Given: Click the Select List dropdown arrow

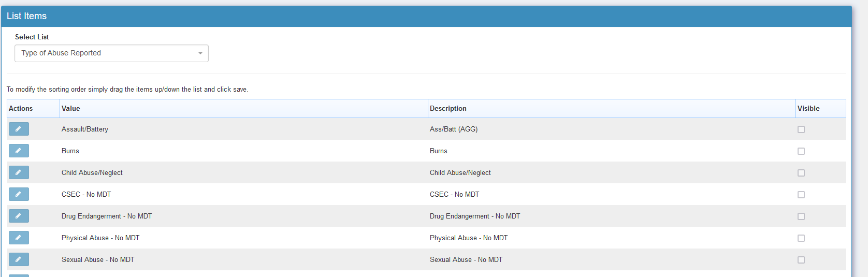Looking at the screenshot, I should tap(200, 53).
